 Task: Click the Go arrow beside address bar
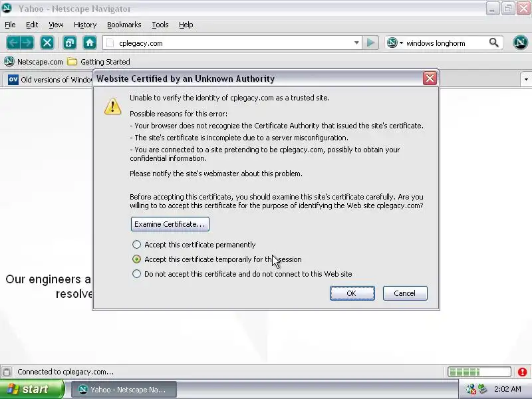point(370,43)
